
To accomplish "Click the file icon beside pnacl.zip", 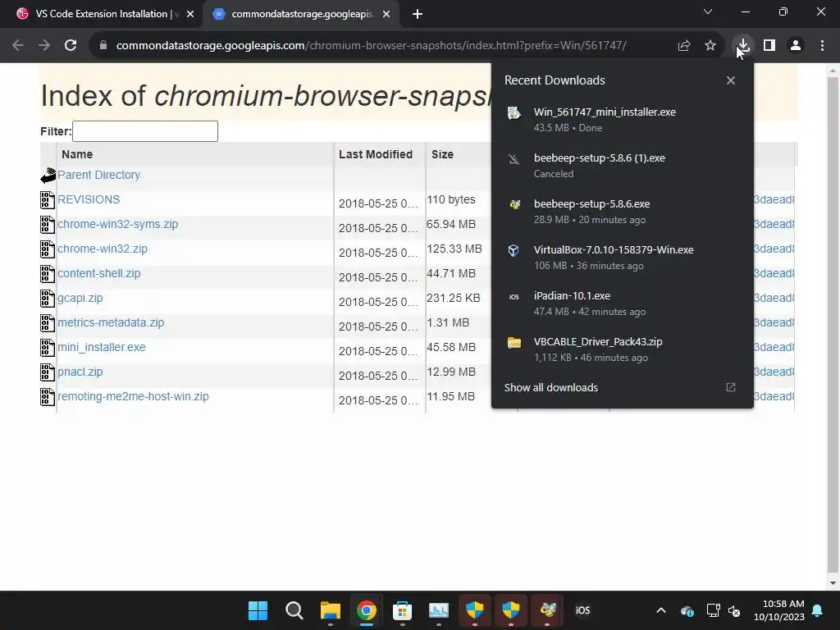I will [48, 372].
